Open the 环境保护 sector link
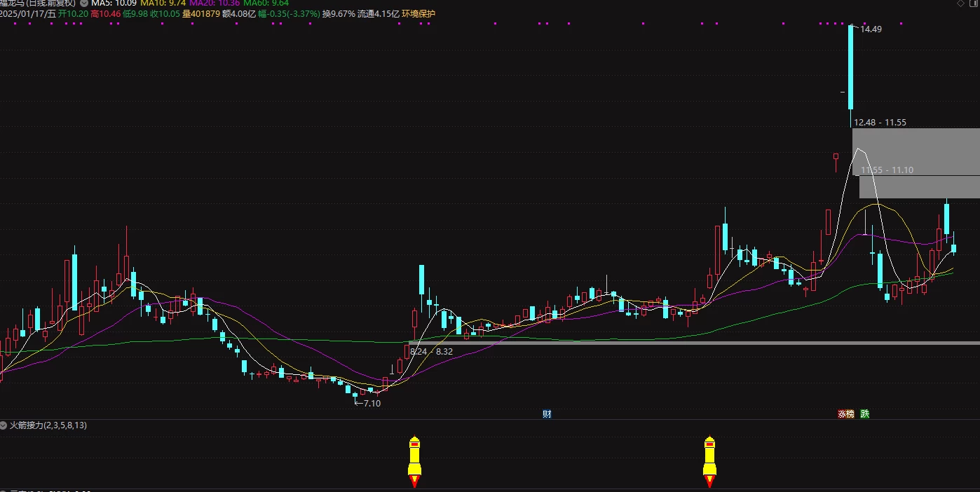Viewport: 980px width, 492px height. click(x=418, y=13)
